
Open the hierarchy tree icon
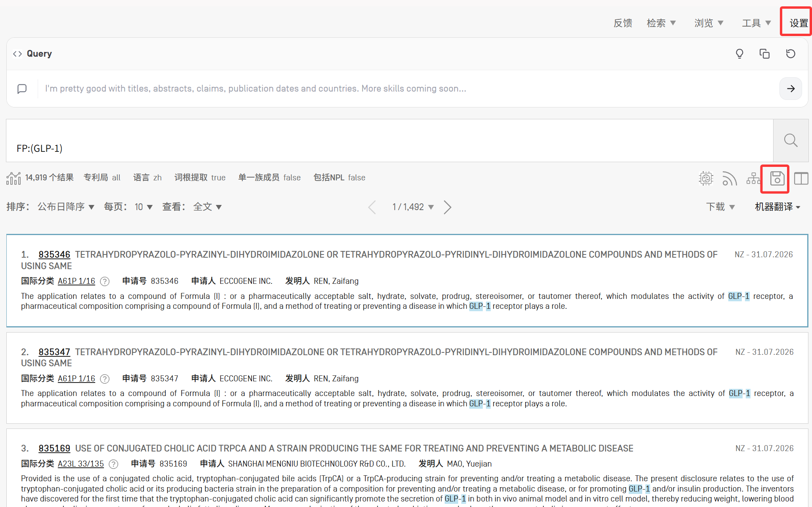tap(753, 178)
